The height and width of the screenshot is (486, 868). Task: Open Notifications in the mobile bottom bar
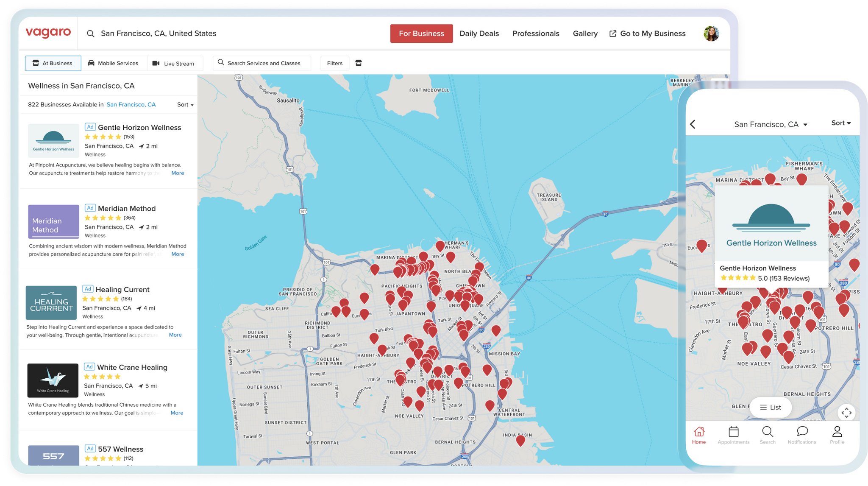[x=802, y=435]
